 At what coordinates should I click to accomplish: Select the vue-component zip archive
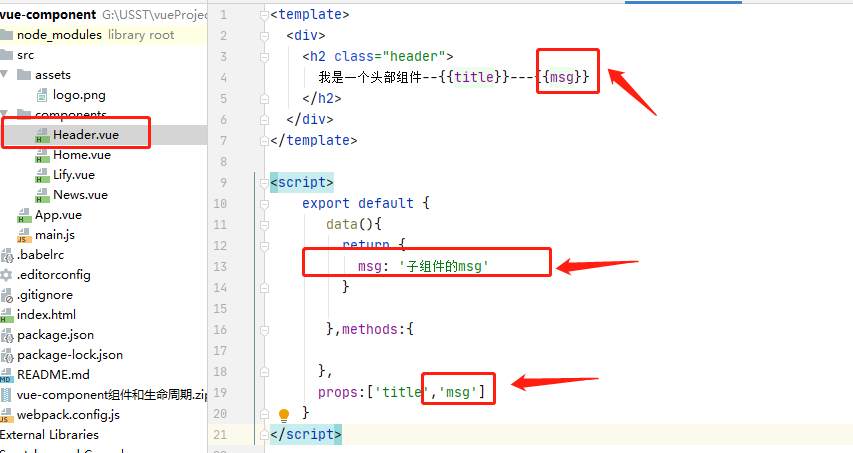point(112,395)
